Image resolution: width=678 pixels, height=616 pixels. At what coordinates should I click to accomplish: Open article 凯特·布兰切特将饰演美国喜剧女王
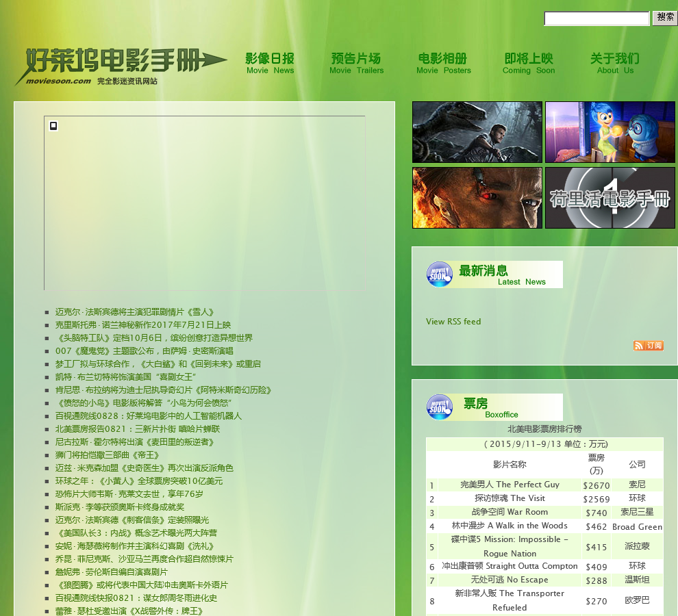click(126, 377)
